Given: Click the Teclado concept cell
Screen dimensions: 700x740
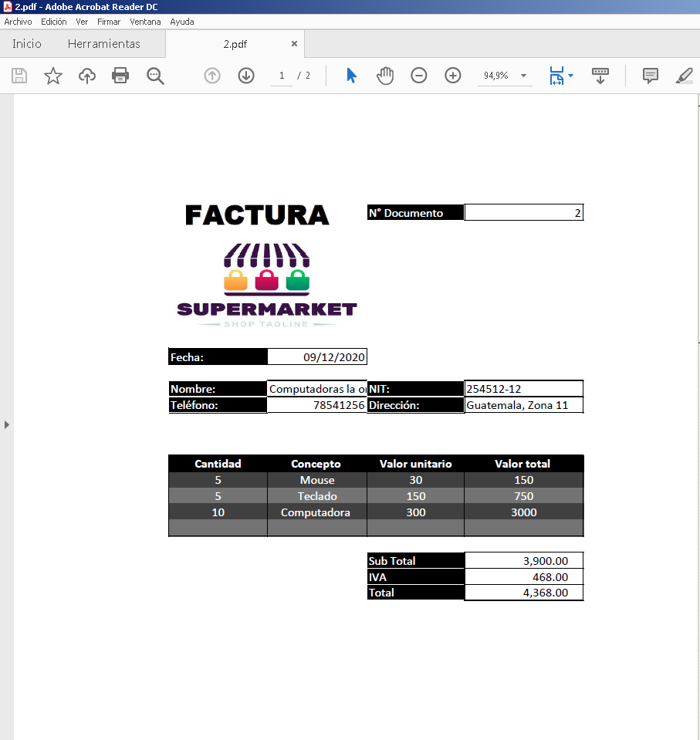Looking at the screenshot, I should coord(317,496).
